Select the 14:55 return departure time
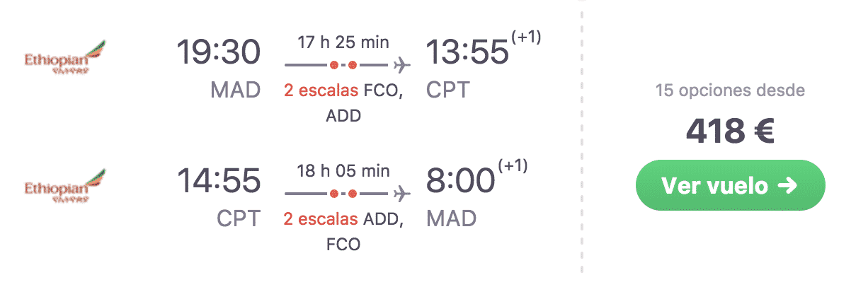The width and height of the screenshot is (868, 287). pyautogui.click(x=219, y=181)
